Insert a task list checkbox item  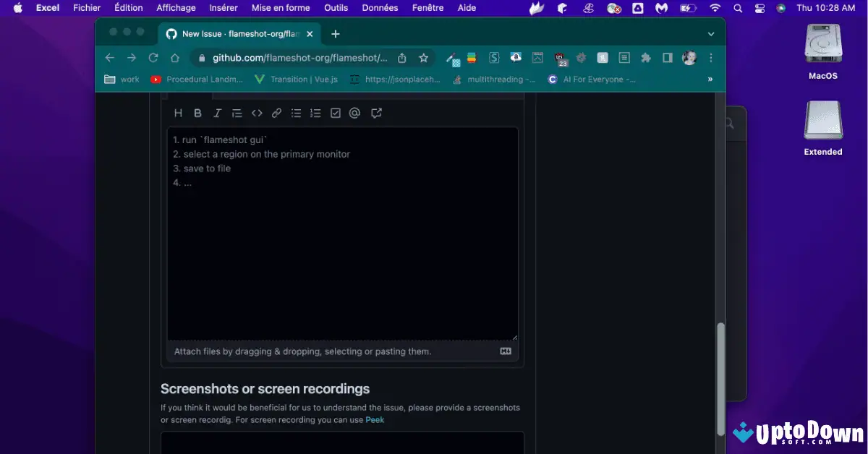point(335,113)
